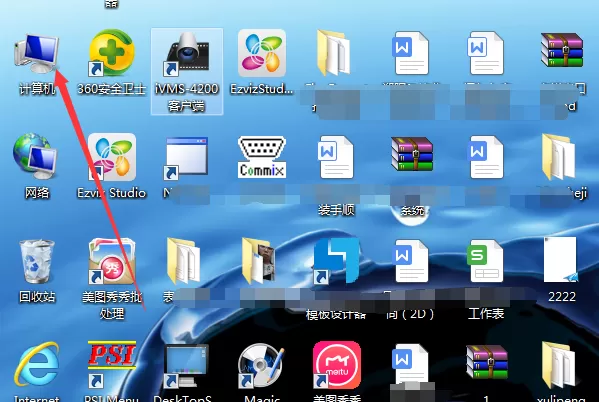599x402 pixels.
Task: Click the pink meitu 美图秀秀 icon
Action: click(337, 365)
